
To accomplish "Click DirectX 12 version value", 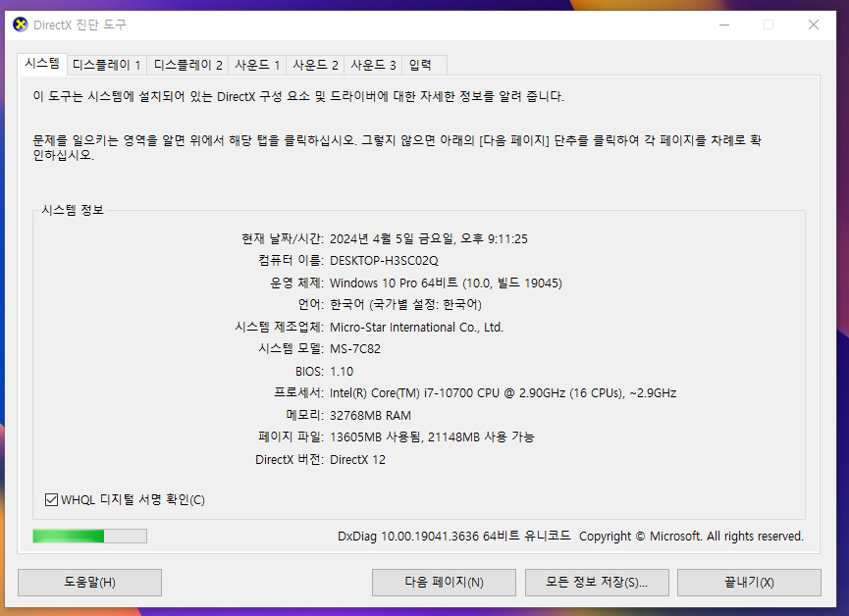I will point(357,460).
